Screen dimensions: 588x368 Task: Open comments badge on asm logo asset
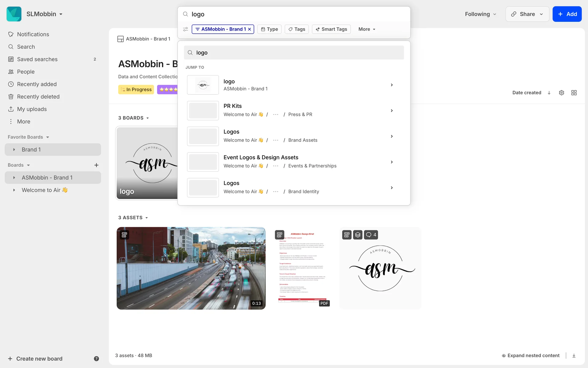coord(371,235)
